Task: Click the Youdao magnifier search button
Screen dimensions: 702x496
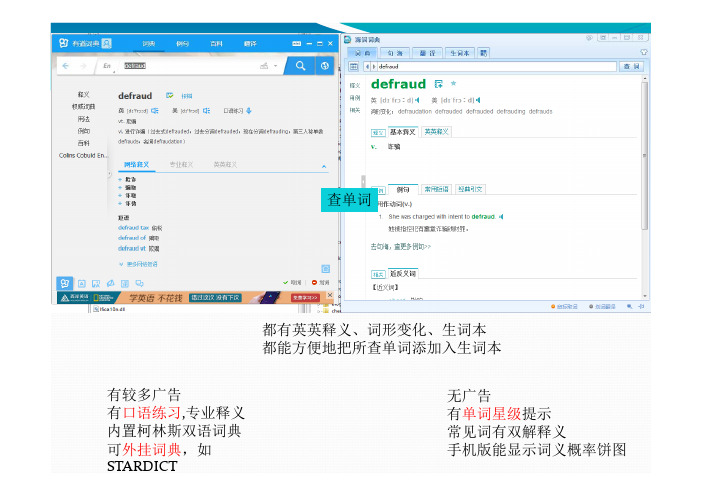Action: coord(300,66)
